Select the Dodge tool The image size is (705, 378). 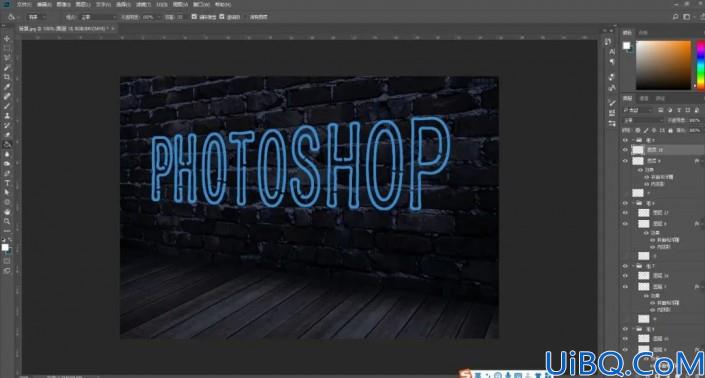tap(7, 164)
